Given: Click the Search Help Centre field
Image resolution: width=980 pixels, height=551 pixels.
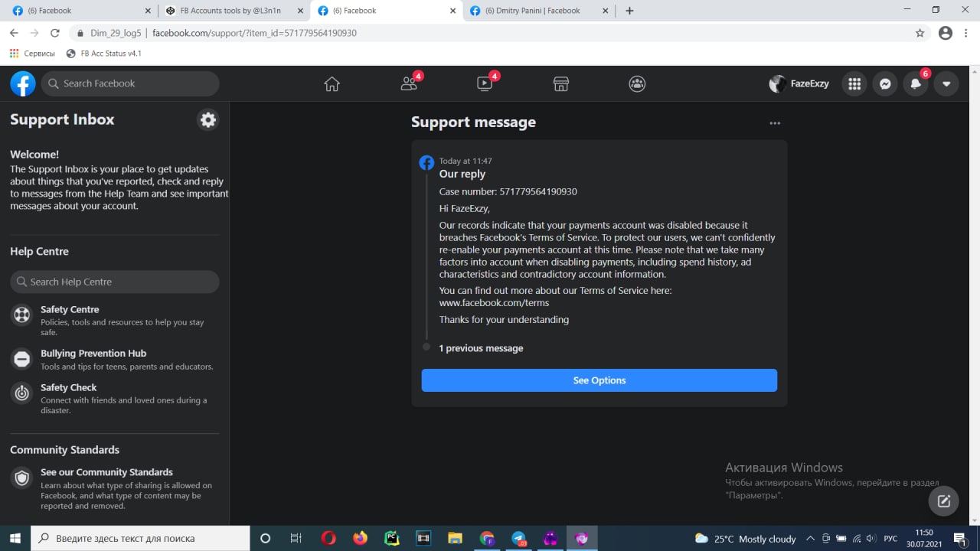Looking at the screenshot, I should 115,282.
